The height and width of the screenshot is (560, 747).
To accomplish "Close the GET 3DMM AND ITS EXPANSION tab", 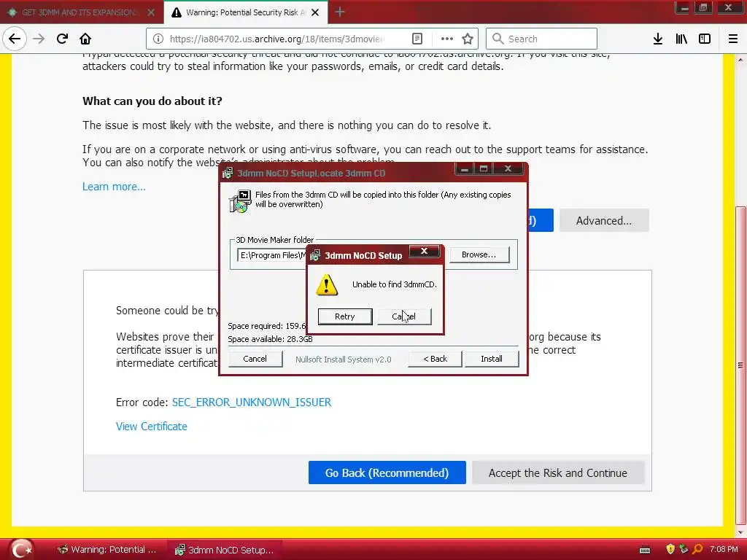I will point(151,12).
